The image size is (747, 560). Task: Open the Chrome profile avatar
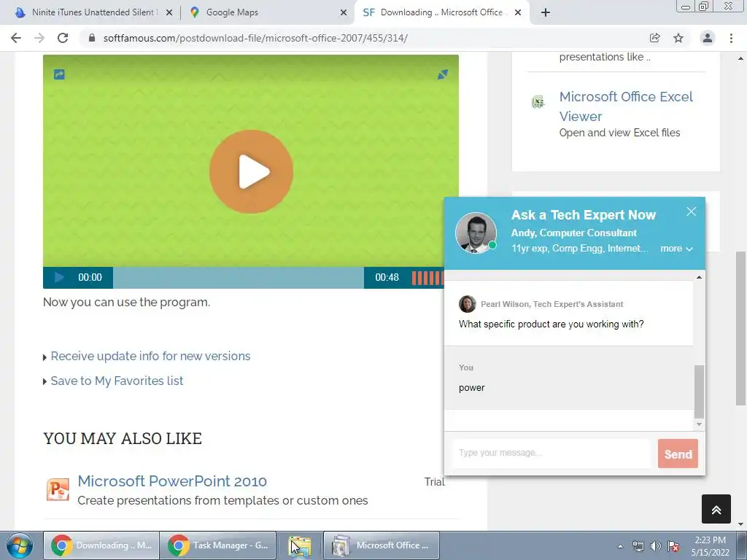pos(708,38)
